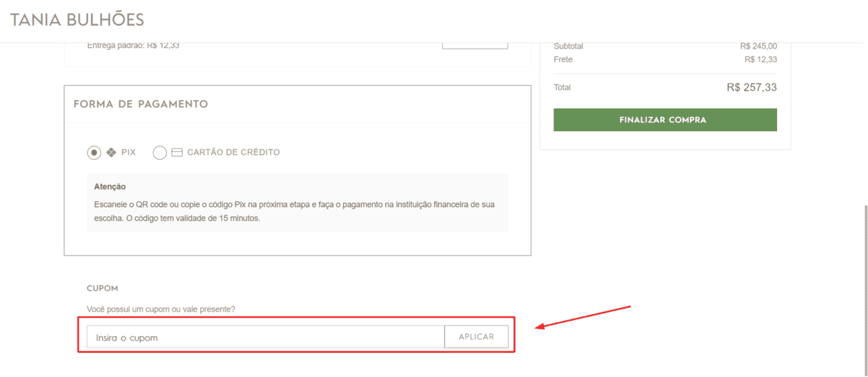Select the PIX payment radio button

click(x=94, y=152)
